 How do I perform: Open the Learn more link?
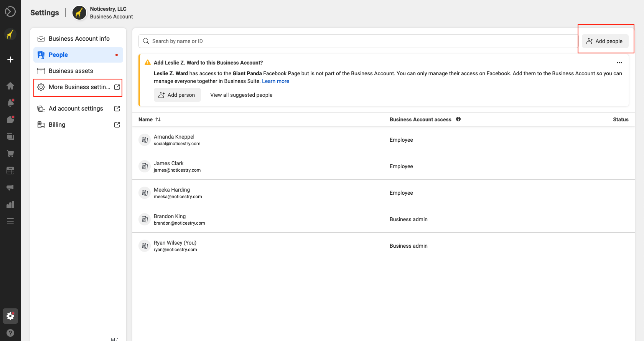[275, 81]
